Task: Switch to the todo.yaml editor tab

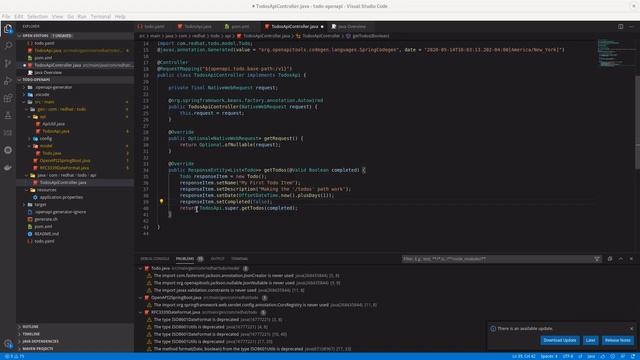Action: pyautogui.click(x=153, y=27)
